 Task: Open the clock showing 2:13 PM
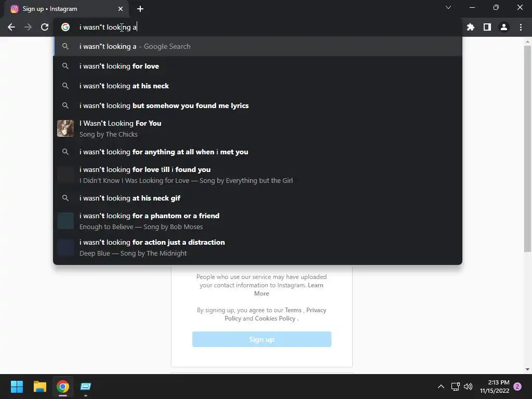point(495,387)
